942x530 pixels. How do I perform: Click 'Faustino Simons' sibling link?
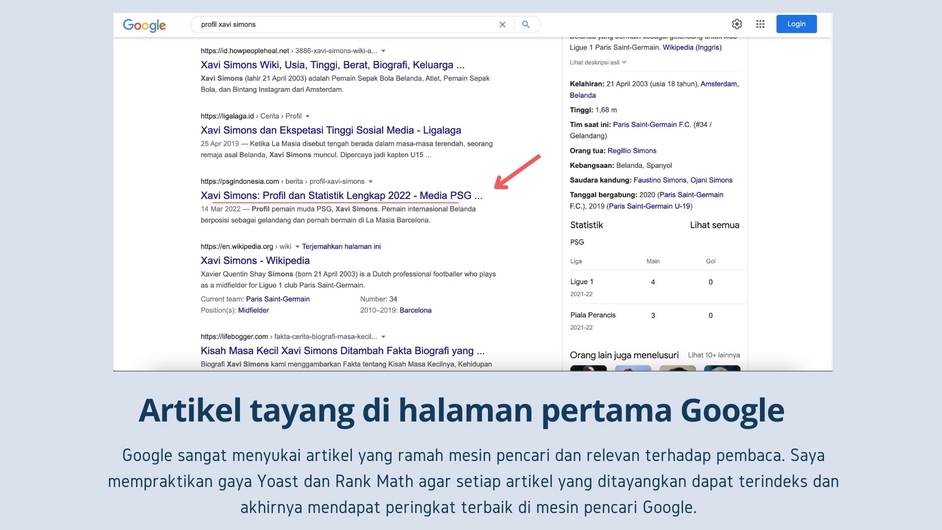point(659,180)
